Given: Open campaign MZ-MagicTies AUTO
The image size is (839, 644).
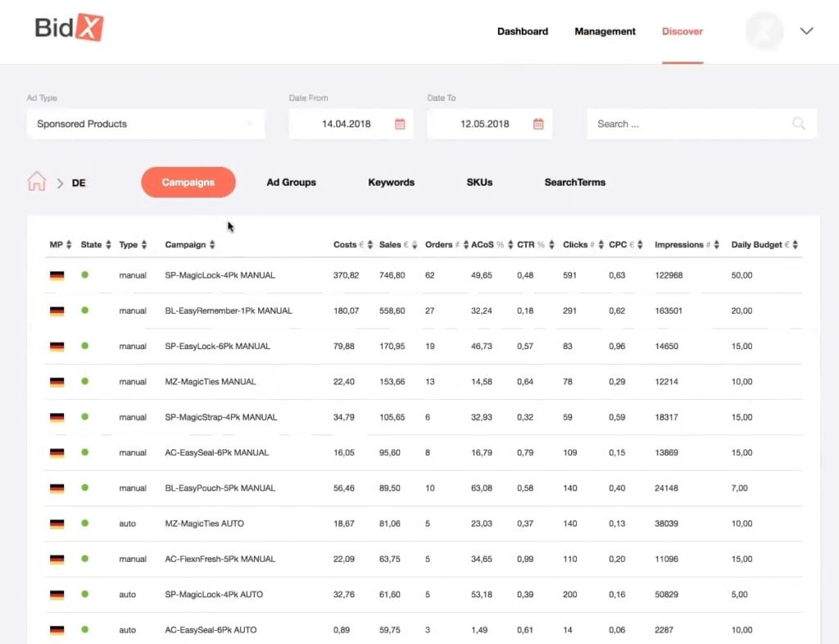Looking at the screenshot, I should coord(204,524).
